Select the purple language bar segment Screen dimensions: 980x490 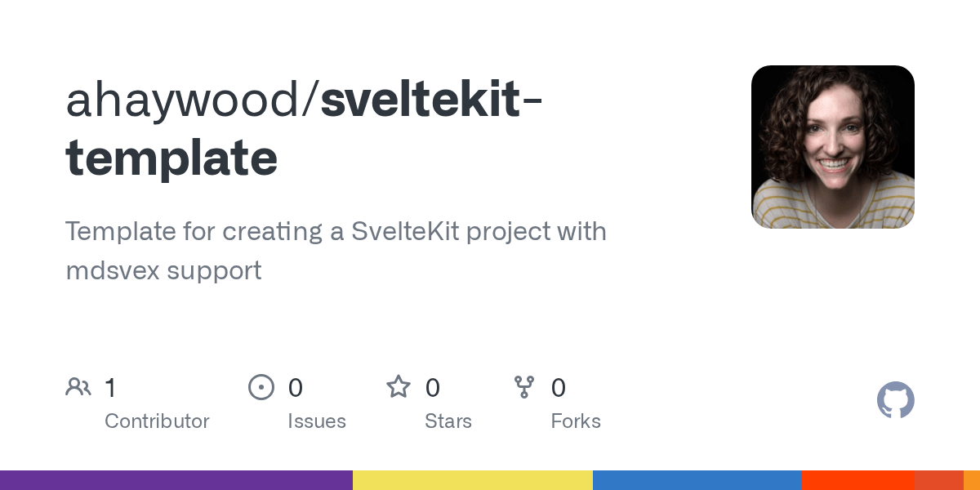tap(176, 480)
